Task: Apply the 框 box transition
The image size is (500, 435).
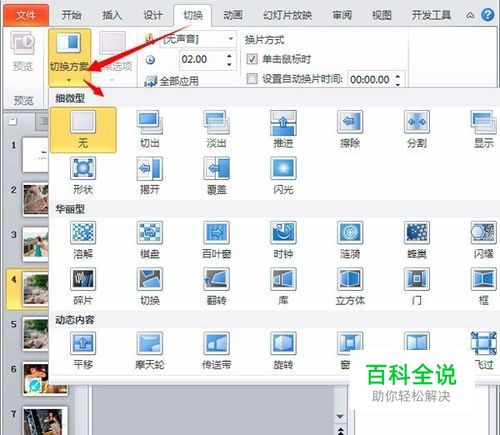Action: tap(484, 287)
